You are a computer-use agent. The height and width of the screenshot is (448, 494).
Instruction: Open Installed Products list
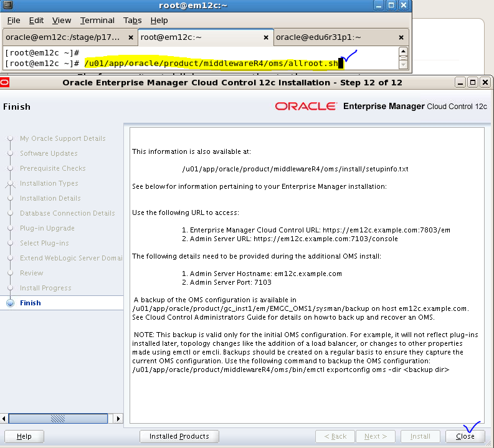(x=179, y=436)
